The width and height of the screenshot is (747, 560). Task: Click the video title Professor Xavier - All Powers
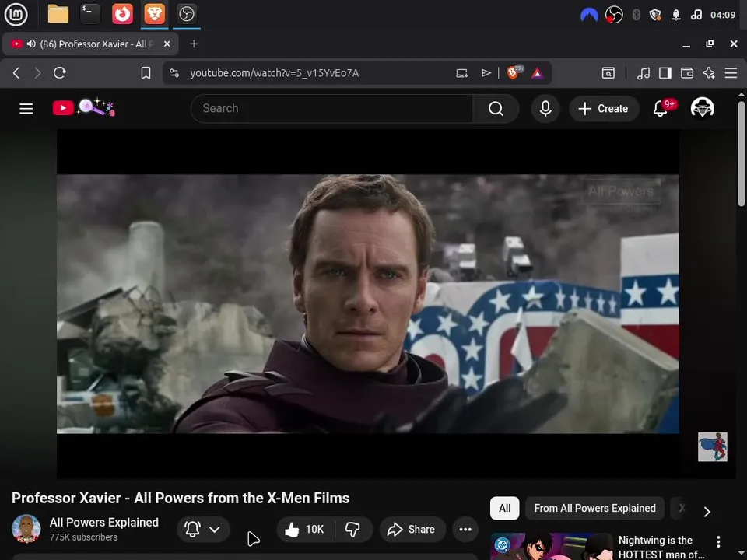[181, 498]
